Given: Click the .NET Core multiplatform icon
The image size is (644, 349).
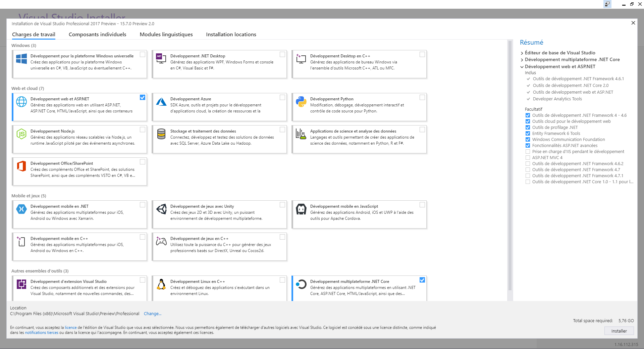Looking at the screenshot, I should pos(301,284).
